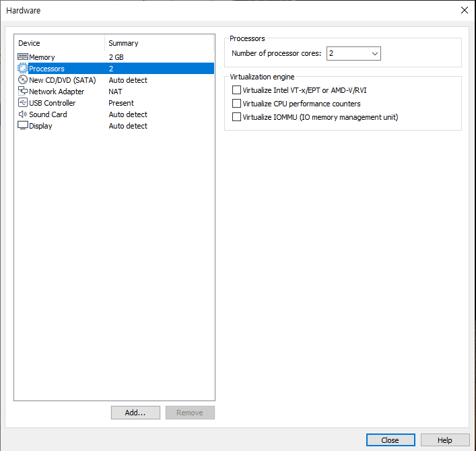Open the processor cores dropdown
This screenshot has width=476, height=451.
tap(374, 53)
